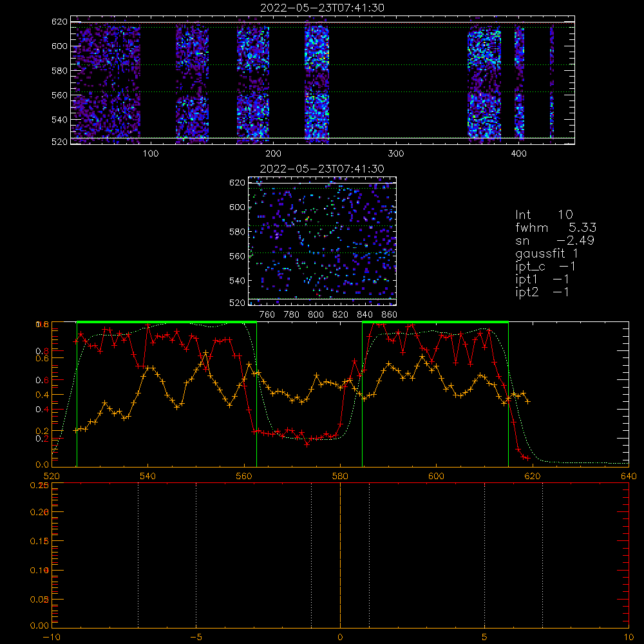Click the dotted vertical line at -5 in bottom plot
This screenshot has height=644, width=644.
(196, 556)
